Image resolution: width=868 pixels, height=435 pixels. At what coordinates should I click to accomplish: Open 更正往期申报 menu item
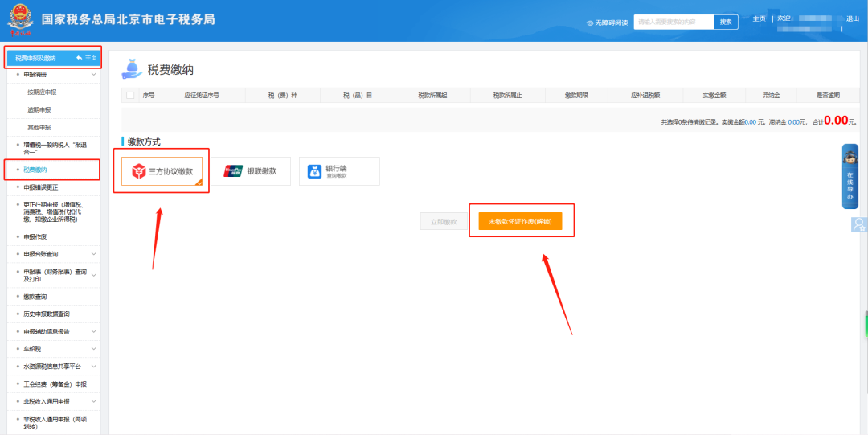55,212
